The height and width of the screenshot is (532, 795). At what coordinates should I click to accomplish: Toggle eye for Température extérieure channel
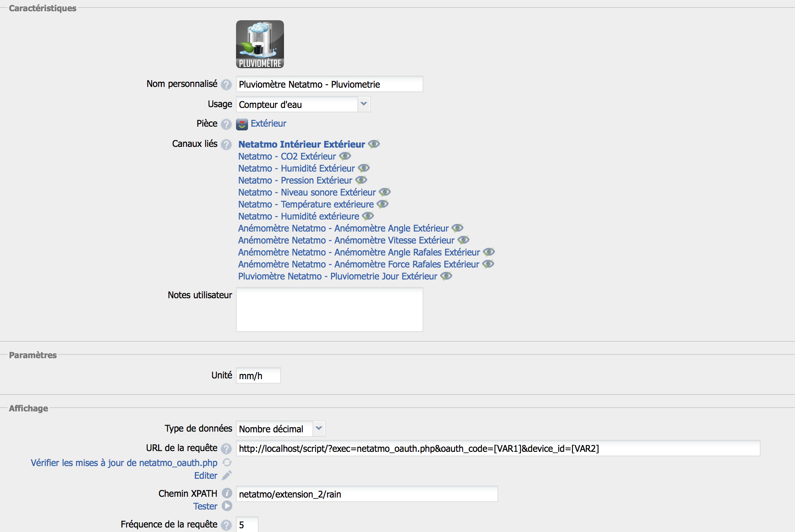[383, 204]
